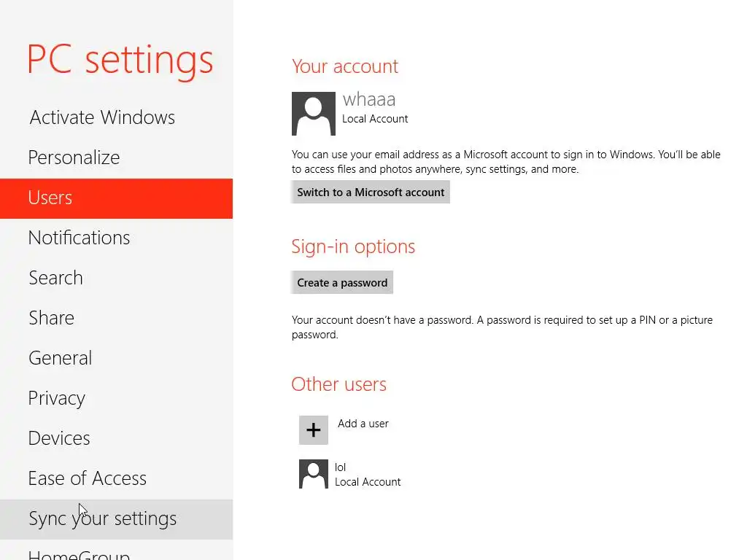Image resolution: width=747 pixels, height=560 pixels.
Task: Open Notifications settings
Action: (79, 238)
